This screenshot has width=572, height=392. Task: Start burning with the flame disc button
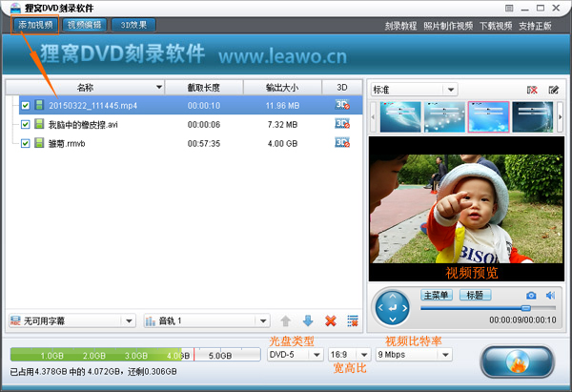[x=518, y=361]
